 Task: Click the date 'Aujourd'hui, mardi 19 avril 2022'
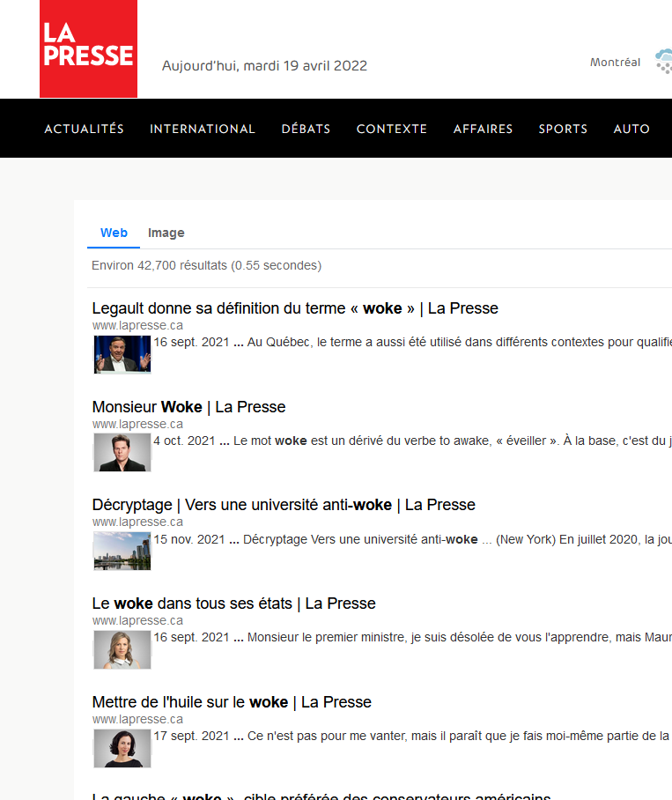coord(264,66)
